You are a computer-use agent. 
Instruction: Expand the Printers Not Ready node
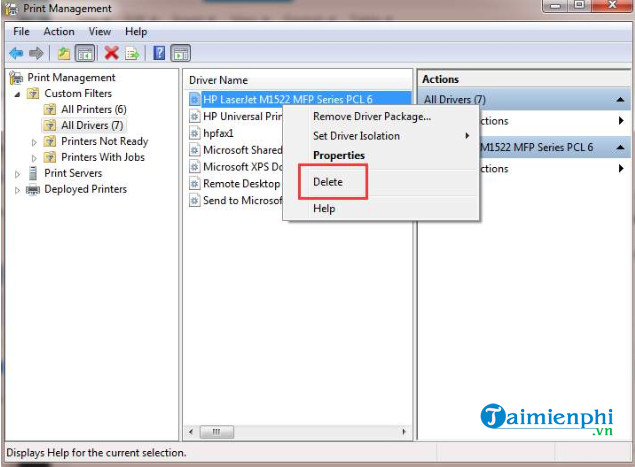[34, 142]
